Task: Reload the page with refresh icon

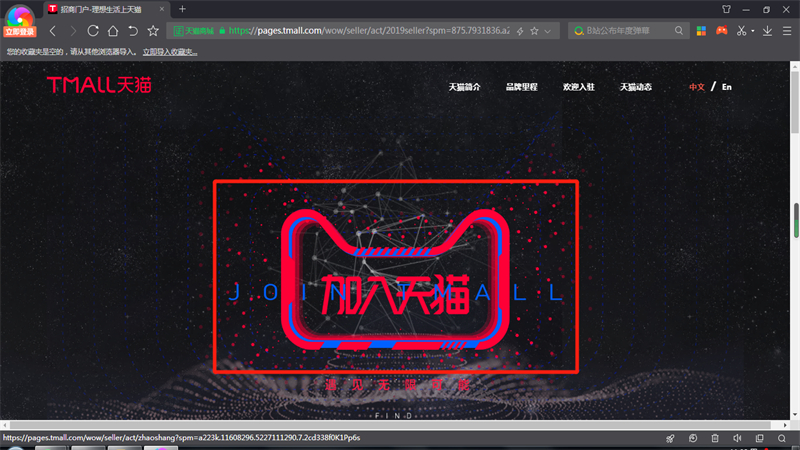Action: point(93,31)
